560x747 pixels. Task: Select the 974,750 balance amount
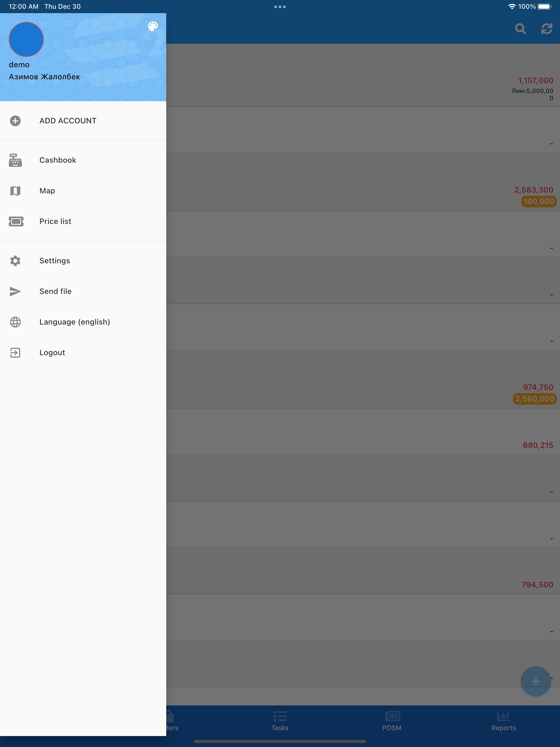click(538, 387)
